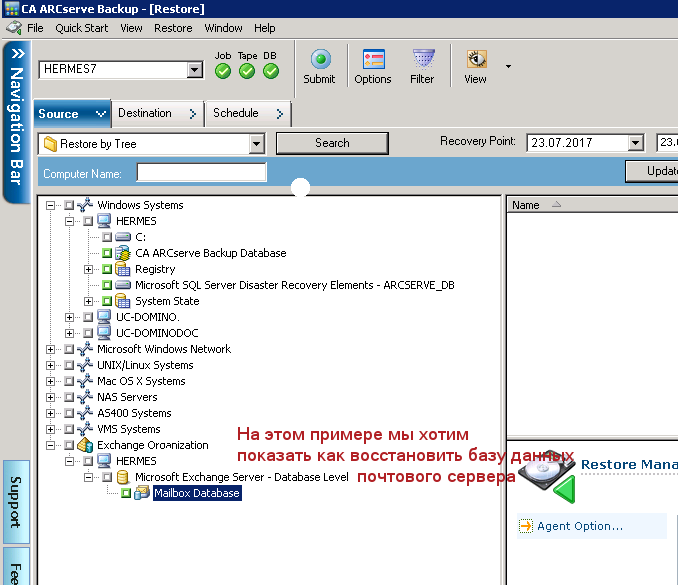Click the Search button

tap(332, 143)
